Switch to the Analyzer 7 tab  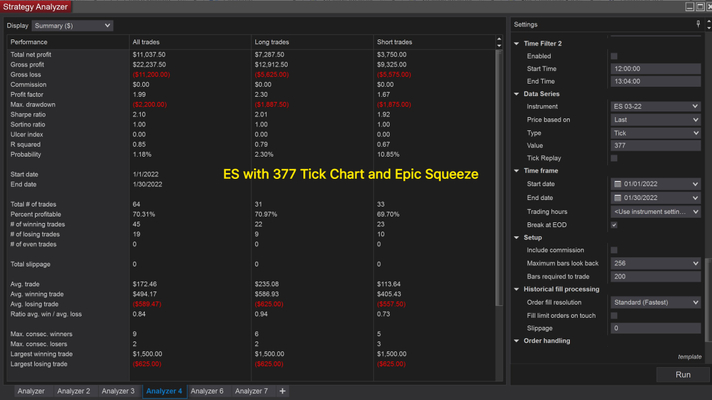click(x=251, y=391)
